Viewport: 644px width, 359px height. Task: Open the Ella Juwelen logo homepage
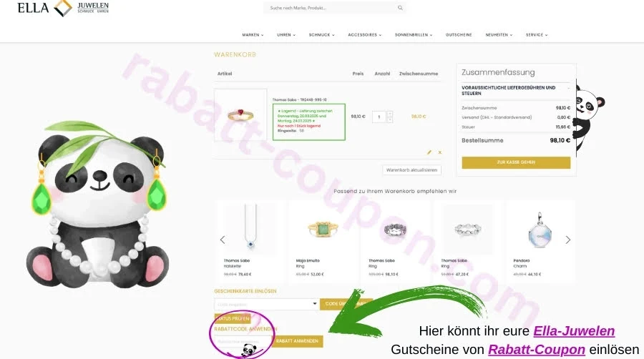(x=63, y=8)
